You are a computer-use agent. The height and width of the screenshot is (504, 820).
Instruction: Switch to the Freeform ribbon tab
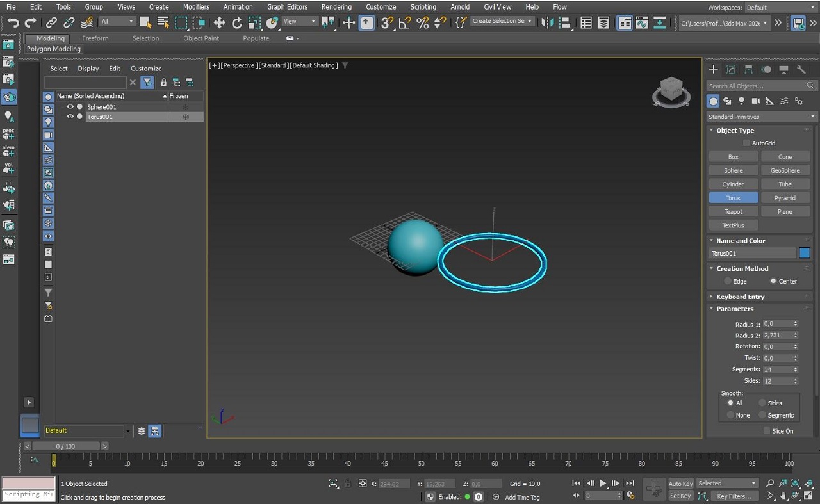pos(95,38)
